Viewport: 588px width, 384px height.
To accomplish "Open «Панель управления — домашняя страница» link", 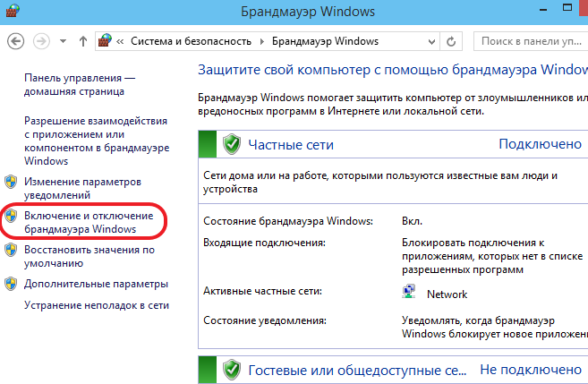I will point(80,85).
